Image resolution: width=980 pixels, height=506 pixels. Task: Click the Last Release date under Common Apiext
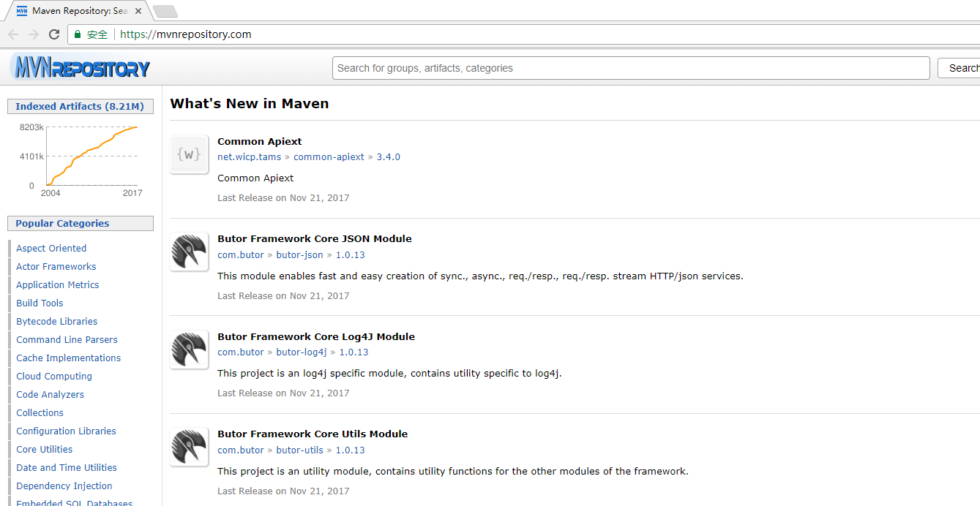(283, 198)
